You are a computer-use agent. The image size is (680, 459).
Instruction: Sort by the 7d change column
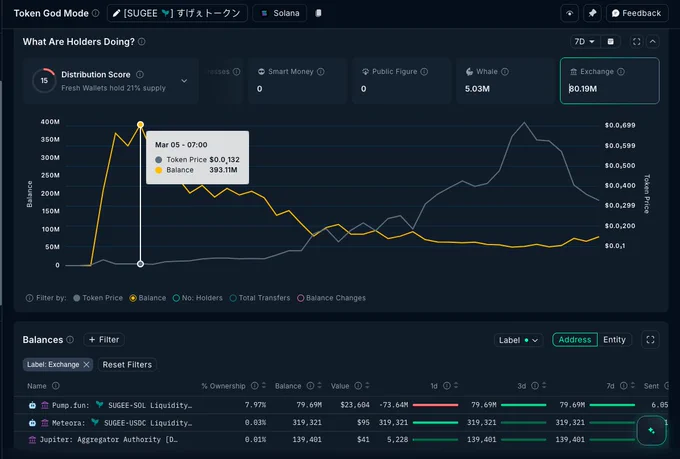633,386
